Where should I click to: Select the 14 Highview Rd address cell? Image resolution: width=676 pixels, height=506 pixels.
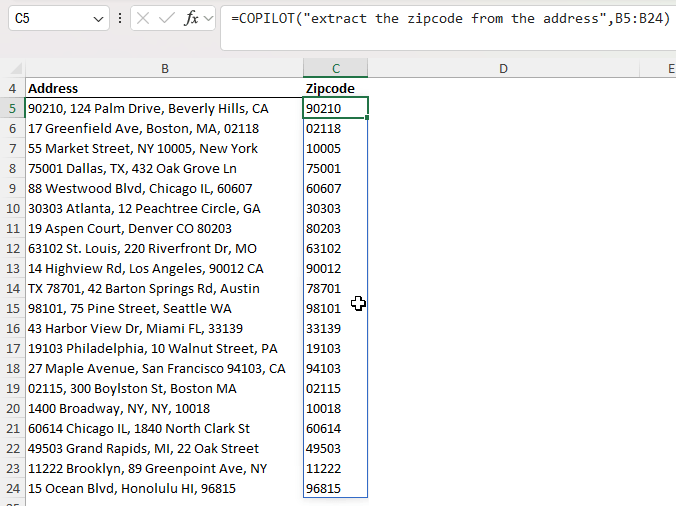tap(164, 269)
